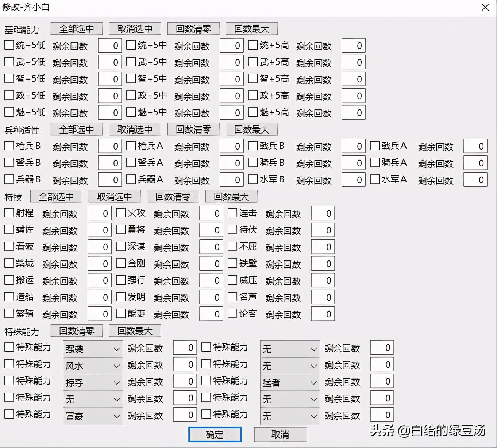This screenshot has height=448, width=497.
Task: Enable the 枪兵B checkbox
Action: pyautogui.click(x=9, y=145)
